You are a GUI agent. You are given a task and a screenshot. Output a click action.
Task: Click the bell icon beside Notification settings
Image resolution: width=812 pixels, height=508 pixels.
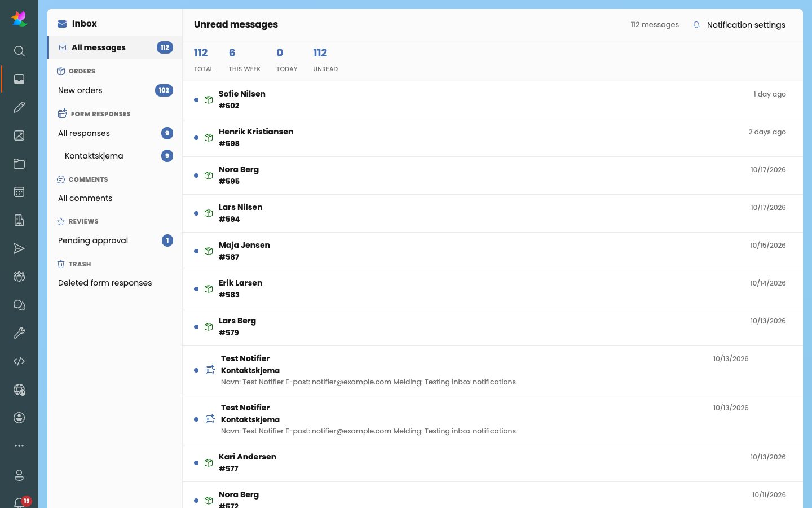point(696,25)
